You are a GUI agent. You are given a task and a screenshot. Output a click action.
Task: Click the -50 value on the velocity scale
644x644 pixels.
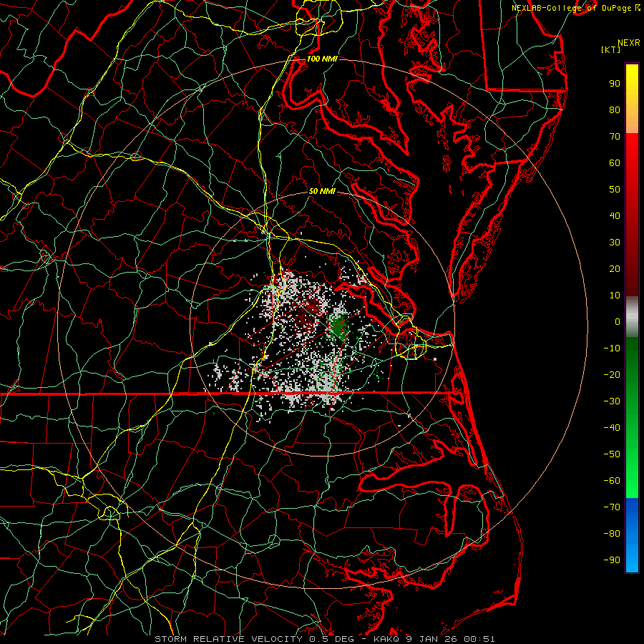click(x=612, y=454)
